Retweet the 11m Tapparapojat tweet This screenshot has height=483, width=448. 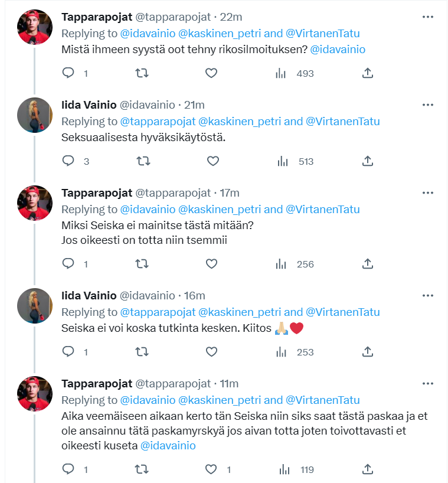click(x=142, y=469)
